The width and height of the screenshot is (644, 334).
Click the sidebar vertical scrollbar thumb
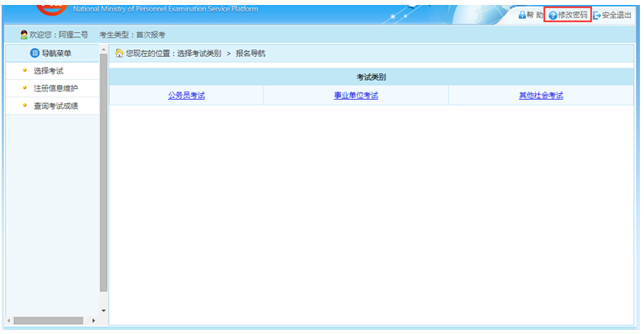coord(104,173)
